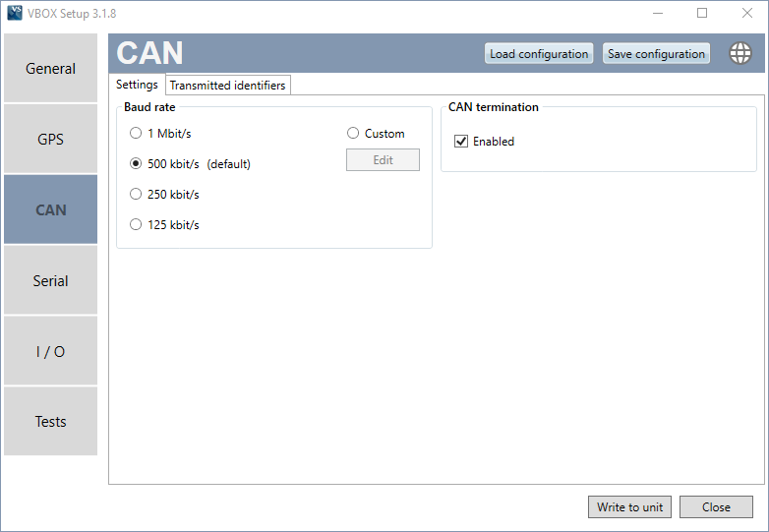Click Save configuration button
769x532 pixels.
[x=656, y=53]
